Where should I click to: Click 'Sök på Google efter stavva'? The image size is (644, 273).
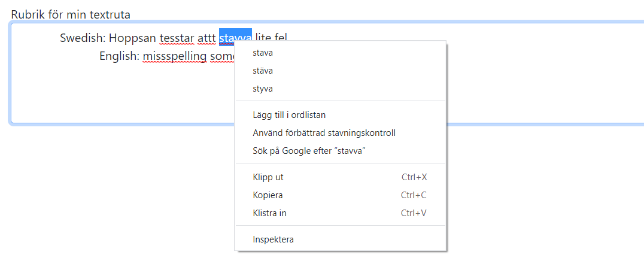click(x=309, y=151)
